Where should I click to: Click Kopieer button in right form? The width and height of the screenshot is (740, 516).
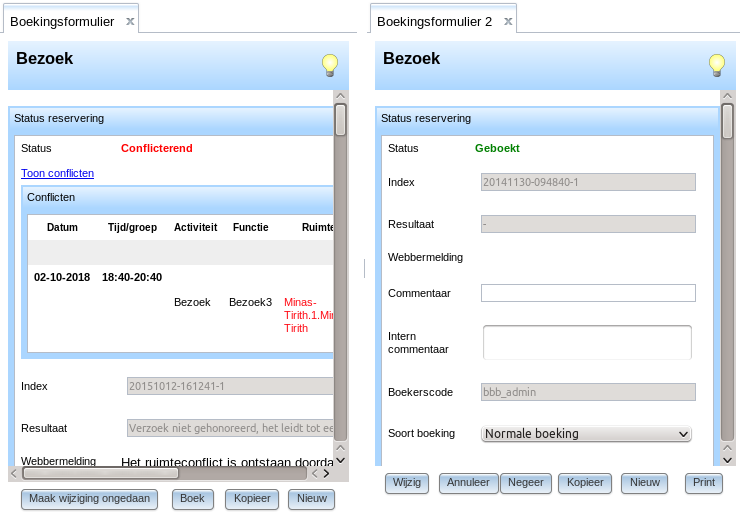[x=585, y=483]
